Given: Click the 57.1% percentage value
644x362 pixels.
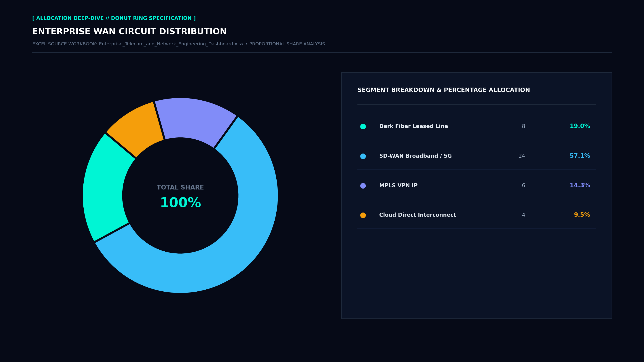Looking at the screenshot, I should tap(580, 156).
